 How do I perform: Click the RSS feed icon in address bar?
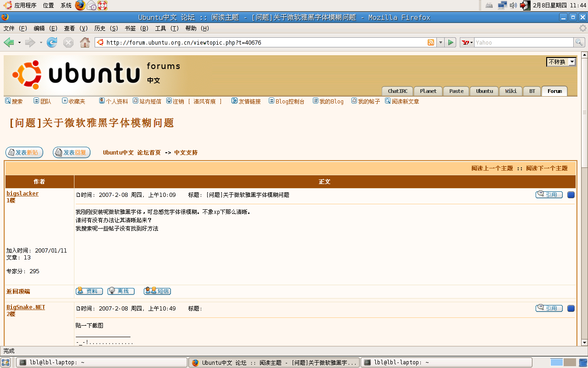(x=431, y=42)
